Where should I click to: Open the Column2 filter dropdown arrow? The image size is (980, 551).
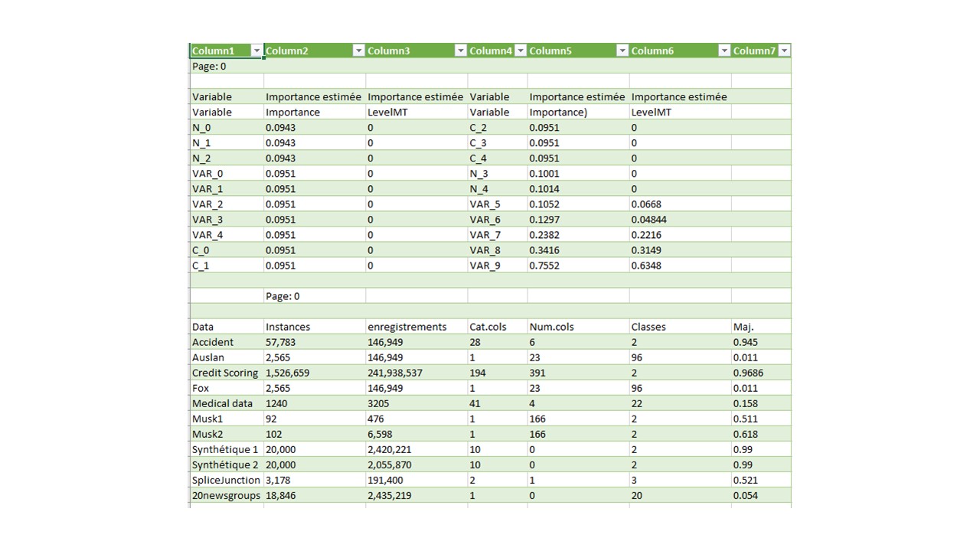tap(358, 51)
